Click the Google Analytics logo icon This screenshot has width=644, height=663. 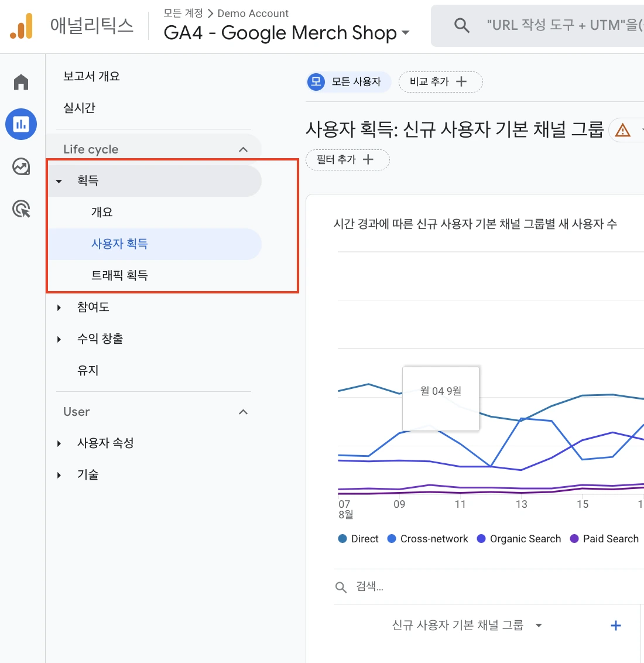click(x=22, y=26)
